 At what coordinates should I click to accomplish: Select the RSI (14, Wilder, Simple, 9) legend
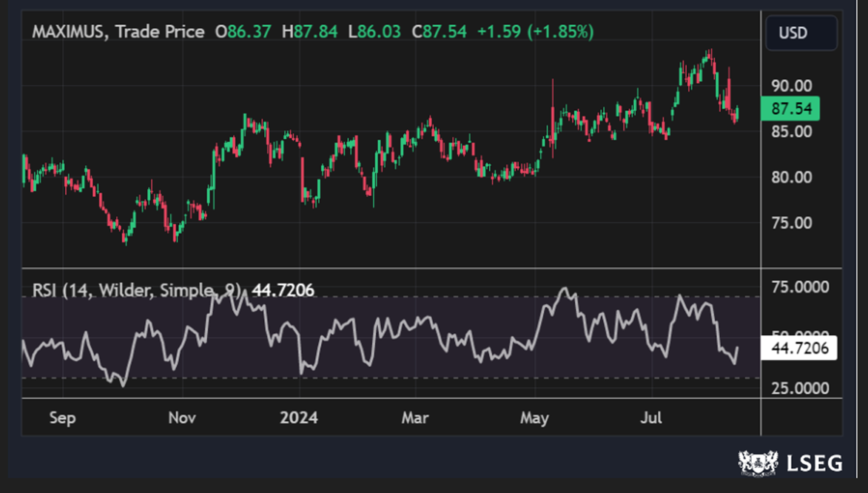[x=136, y=290]
